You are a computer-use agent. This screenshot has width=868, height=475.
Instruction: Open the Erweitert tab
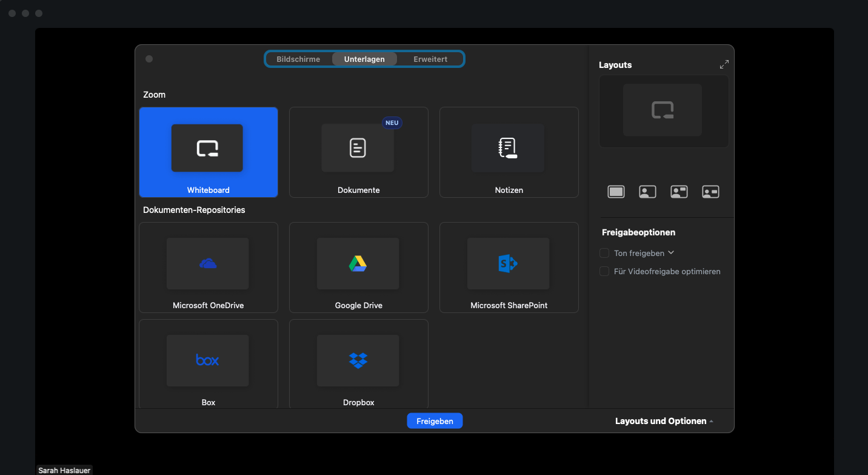(x=430, y=59)
